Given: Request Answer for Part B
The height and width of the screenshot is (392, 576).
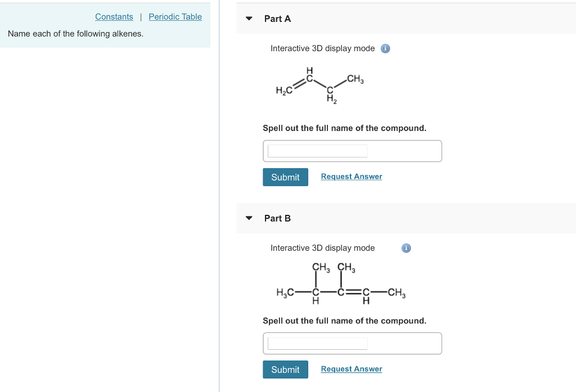Looking at the screenshot, I should (x=351, y=369).
